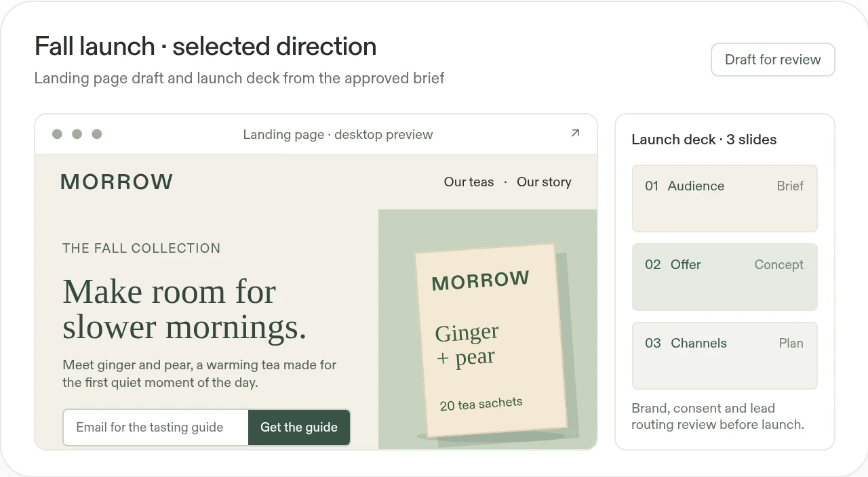Screen dimensions: 868x477
Task: Click the 'Meet ginger and pear' description paragraph
Action: (x=199, y=374)
